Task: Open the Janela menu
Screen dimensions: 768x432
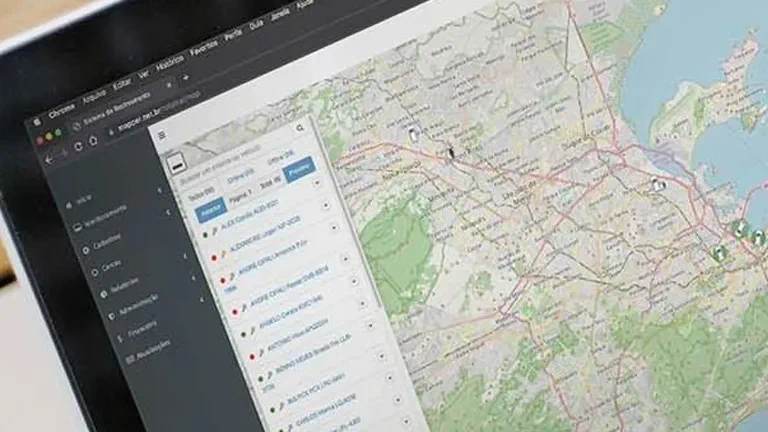Action: coord(280,15)
